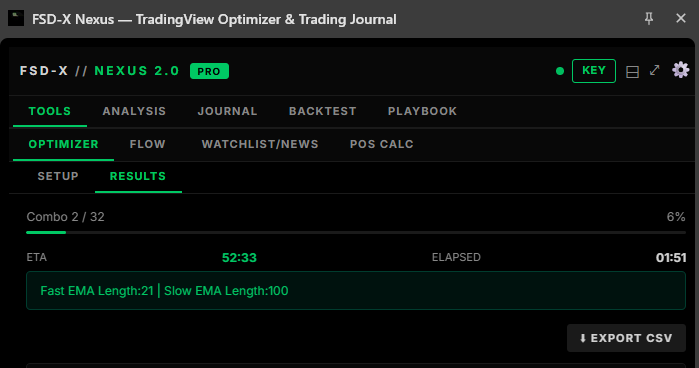Select the RESULTS tab
699x368 pixels.
coord(138,176)
